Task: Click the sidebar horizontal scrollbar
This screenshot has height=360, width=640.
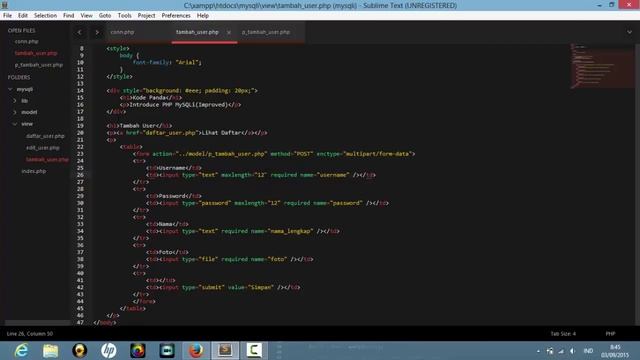Action: click(x=37, y=322)
